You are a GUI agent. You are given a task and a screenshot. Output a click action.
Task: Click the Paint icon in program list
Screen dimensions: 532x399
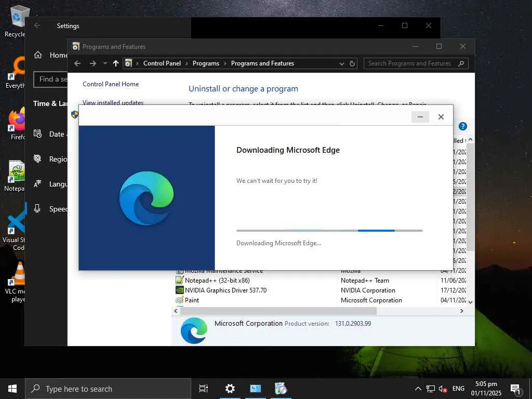pos(179,300)
